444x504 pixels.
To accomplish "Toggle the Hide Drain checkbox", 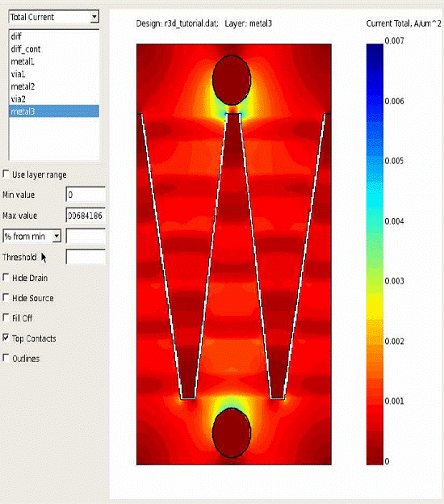I will (6, 277).
